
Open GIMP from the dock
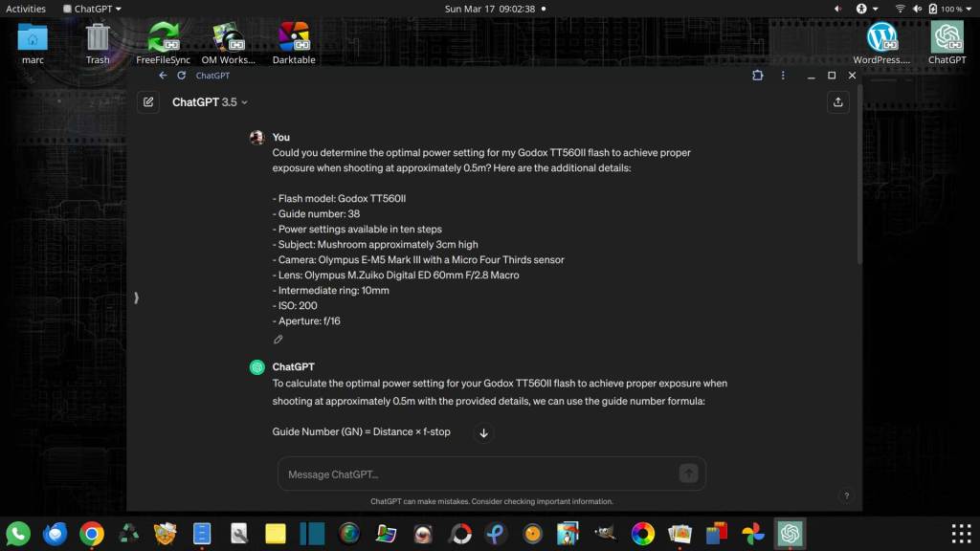pyautogui.click(x=605, y=534)
